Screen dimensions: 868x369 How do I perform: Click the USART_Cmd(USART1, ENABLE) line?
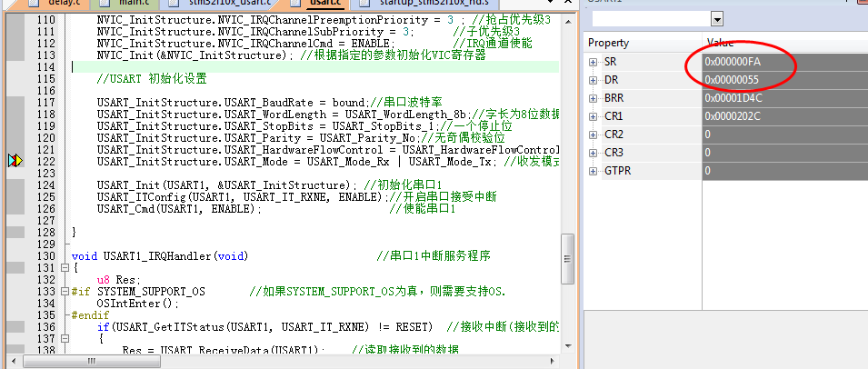pos(179,208)
